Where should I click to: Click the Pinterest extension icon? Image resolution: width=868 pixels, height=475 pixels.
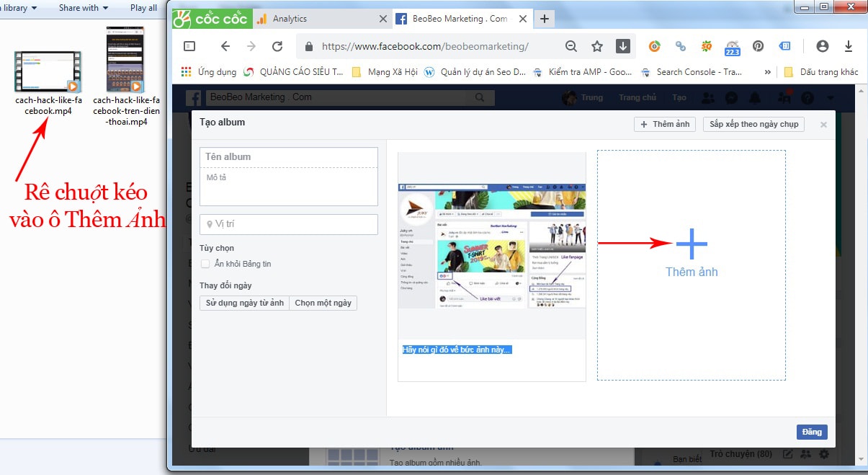[758, 45]
